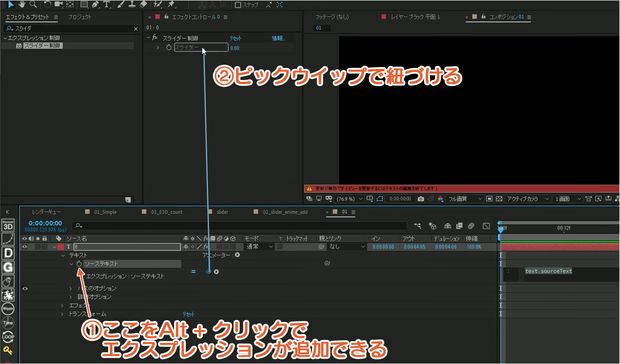
Task: Click the G script button in side panel
Action: click(8, 268)
